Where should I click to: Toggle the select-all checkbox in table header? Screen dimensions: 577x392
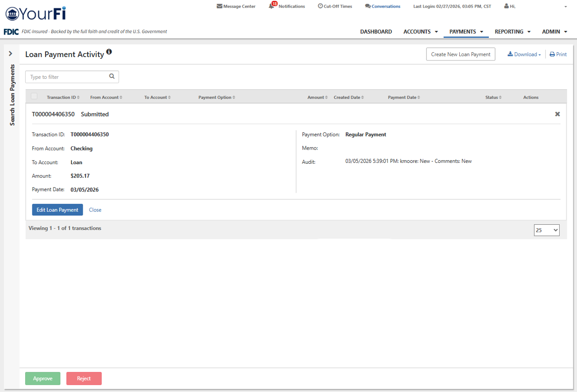click(x=35, y=96)
